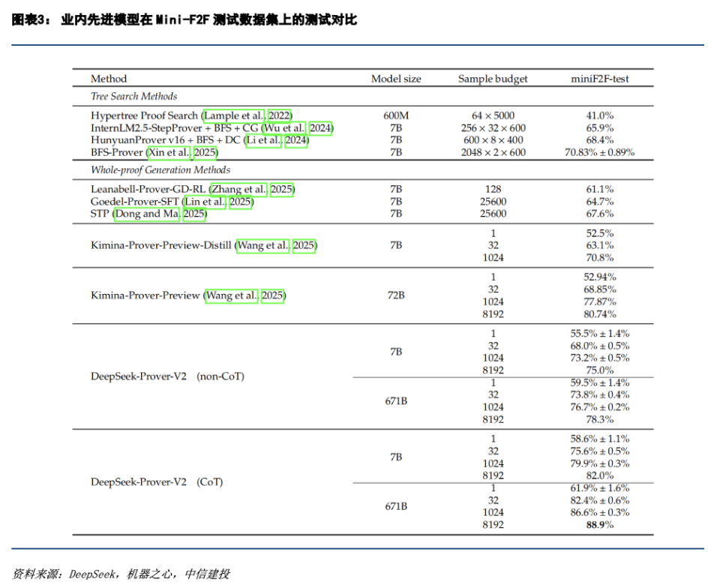720x588 pixels.
Task: Select the '61.1%' result value
Action: coord(600,189)
